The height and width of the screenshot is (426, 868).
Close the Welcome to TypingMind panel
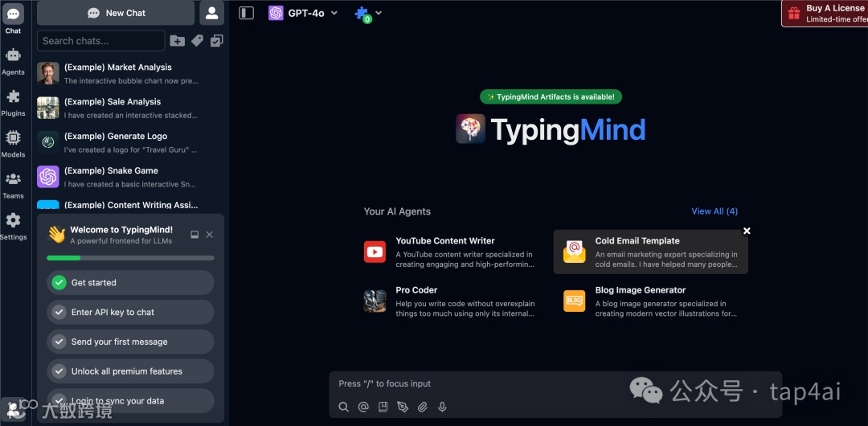click(209, 235)
